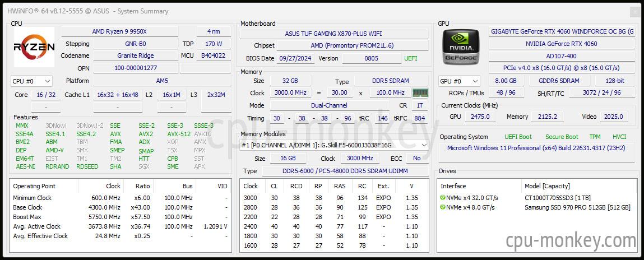Click the AVX-512 feature label
This screenshot has width=644, height=260.
179,134
